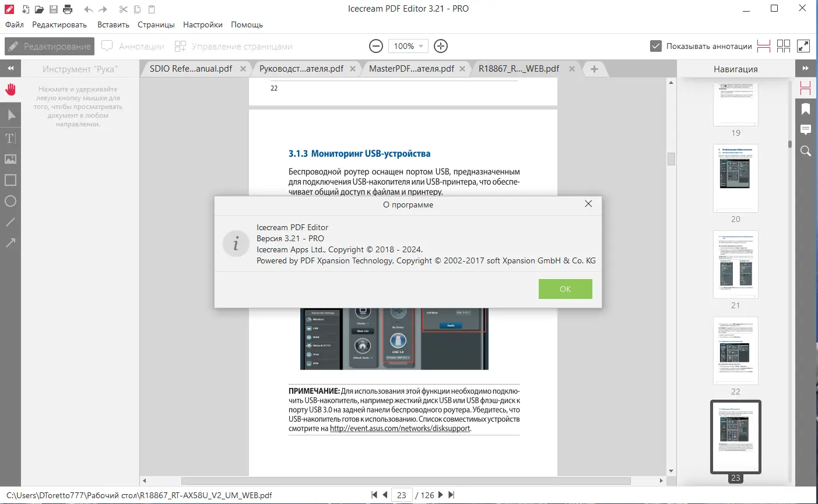
Task: Select the Circle drawing tool
Action: click(10, 201)
